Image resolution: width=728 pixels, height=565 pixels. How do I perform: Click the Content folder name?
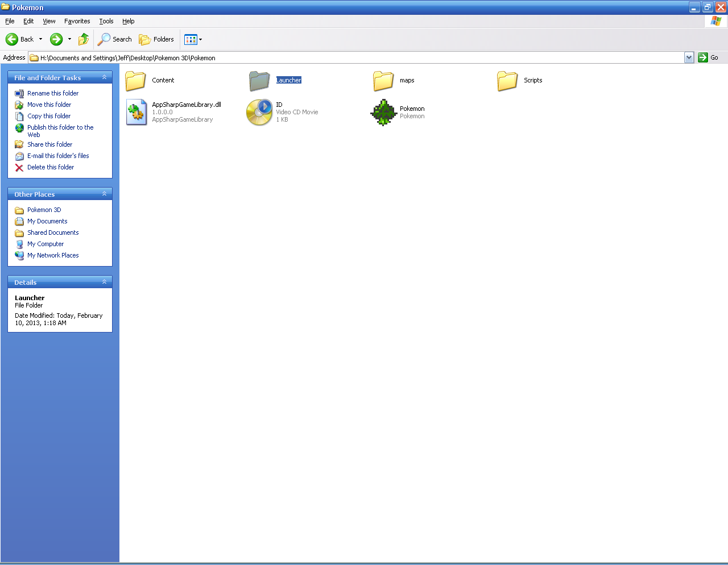[x=163, y=80]
